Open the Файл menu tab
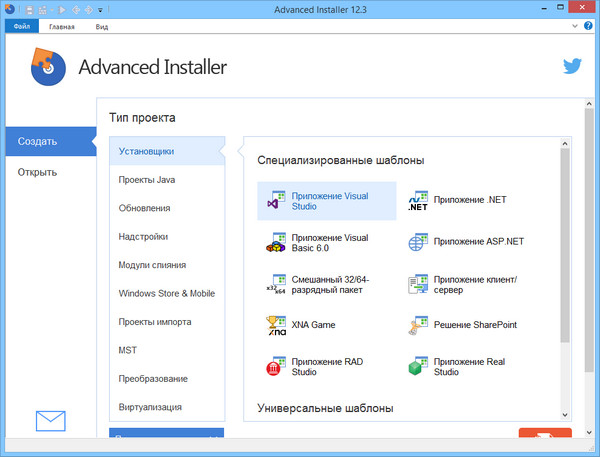Screen dimensions: 600x457 click(18, 27)
